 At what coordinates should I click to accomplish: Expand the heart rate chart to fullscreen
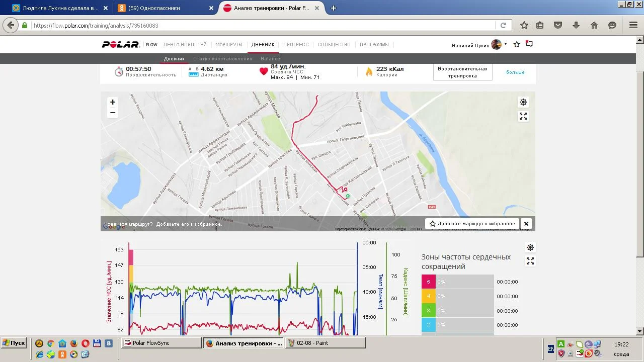530,261
